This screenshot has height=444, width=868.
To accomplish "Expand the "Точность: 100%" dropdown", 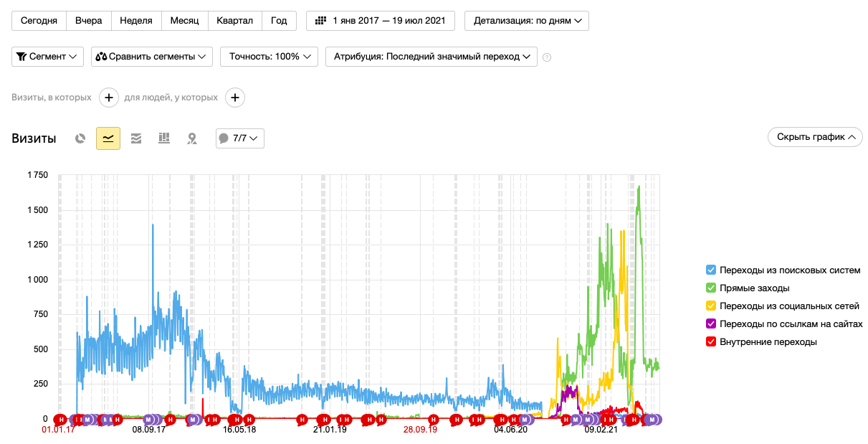I will (x=269, y=57).
